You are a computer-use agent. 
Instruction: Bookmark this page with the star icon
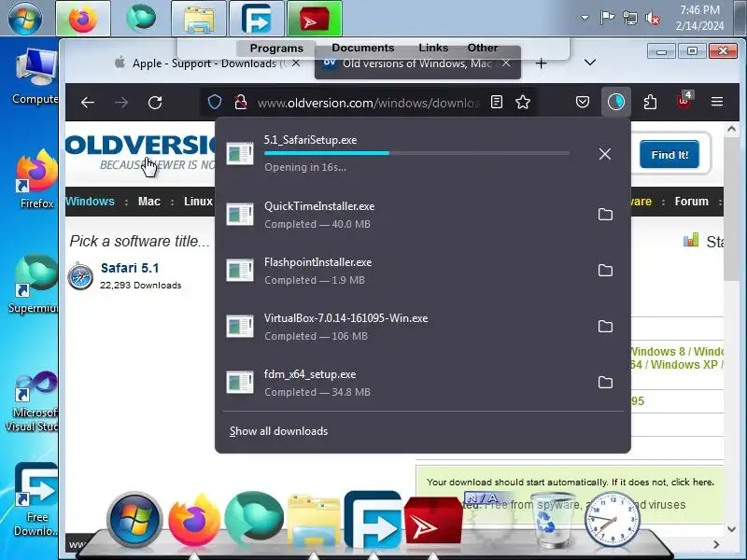pos(523,102)
